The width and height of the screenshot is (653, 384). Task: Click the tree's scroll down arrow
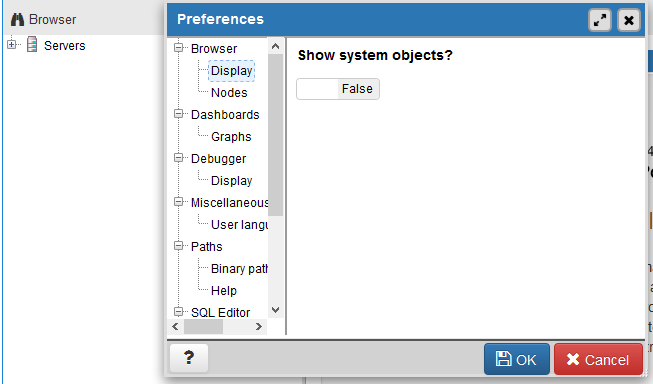tap(275, 310)
